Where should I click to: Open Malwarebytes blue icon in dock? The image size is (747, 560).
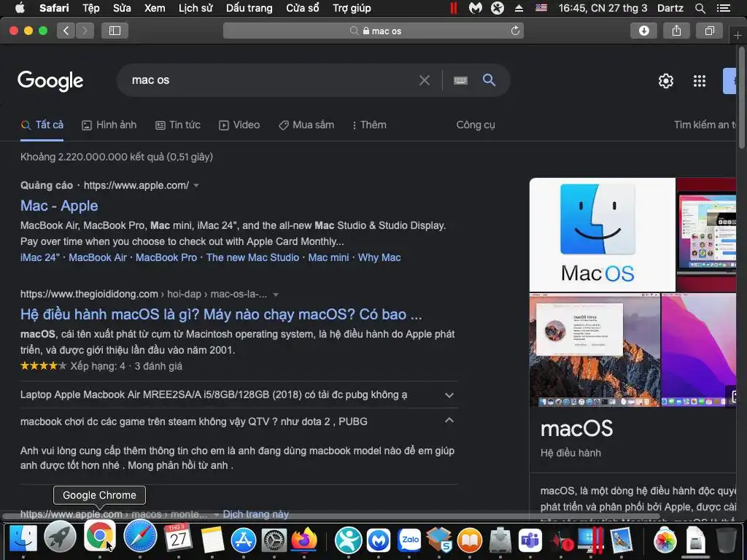point(379,541)
